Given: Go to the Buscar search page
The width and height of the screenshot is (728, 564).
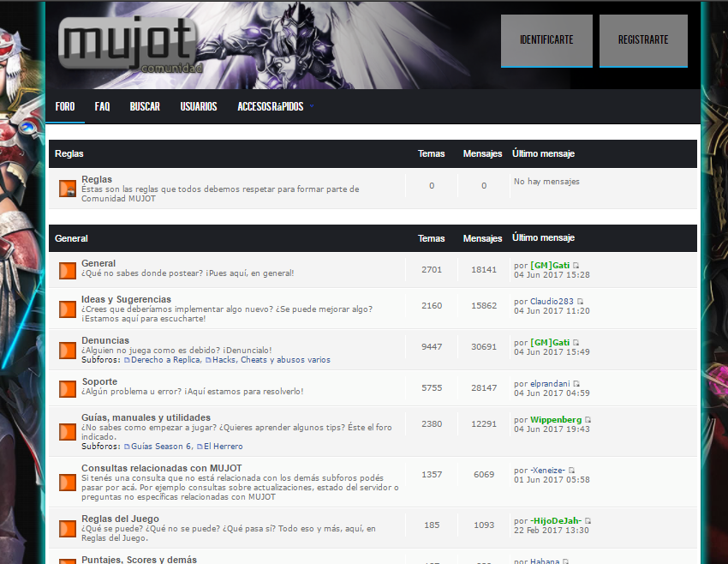Looking at the screenshot, I should 145,107.
